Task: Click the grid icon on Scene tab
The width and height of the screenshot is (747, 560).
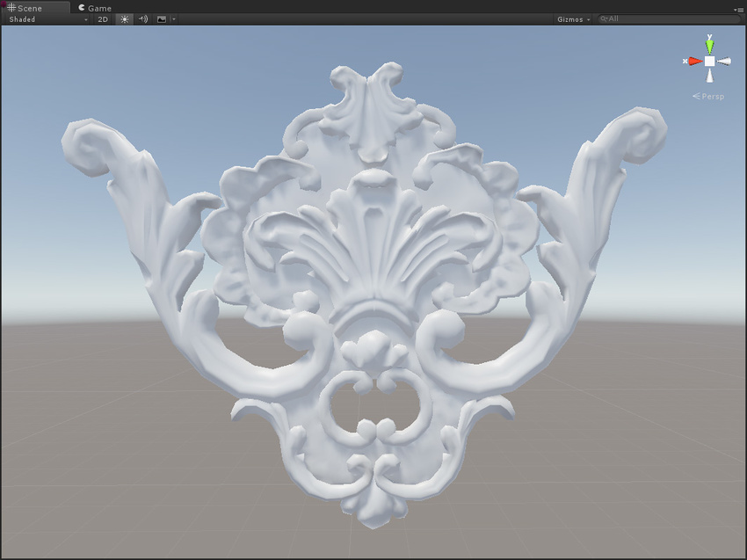Action: click(x=11, y=8)
